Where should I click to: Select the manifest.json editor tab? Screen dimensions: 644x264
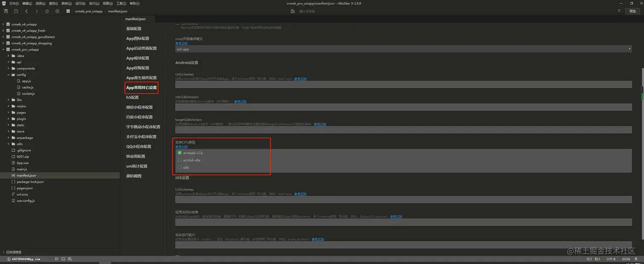(x=135, y=19)
